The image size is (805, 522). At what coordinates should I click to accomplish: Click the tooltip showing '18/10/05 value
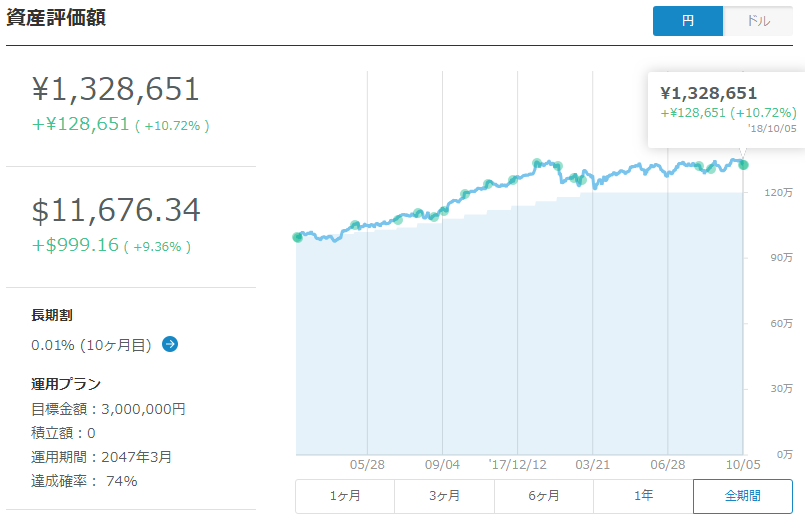726,110
